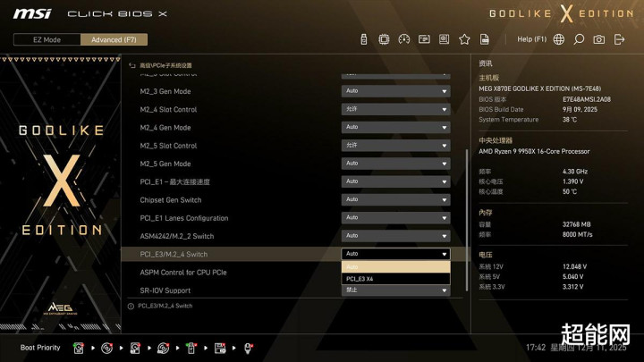Image resolution: width=644 pixels, height=362 pixels.
Task: Click the 32768 MB memory capacity value
Action: click(576, 224)
